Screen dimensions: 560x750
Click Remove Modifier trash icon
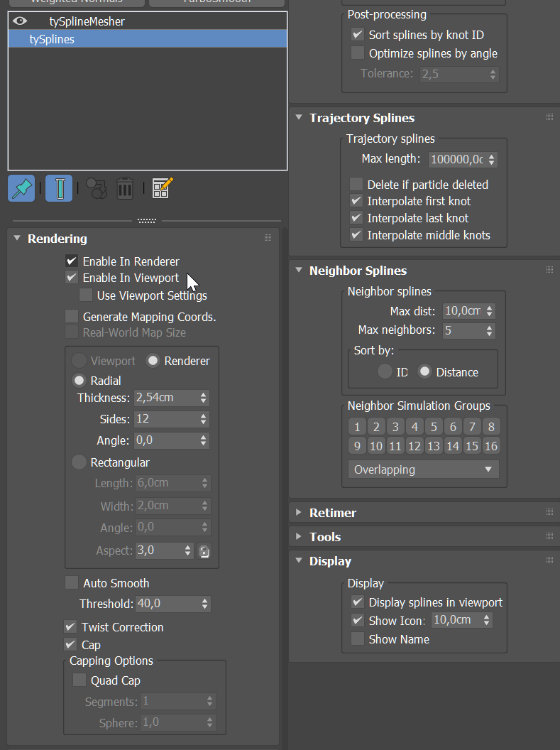125,188
